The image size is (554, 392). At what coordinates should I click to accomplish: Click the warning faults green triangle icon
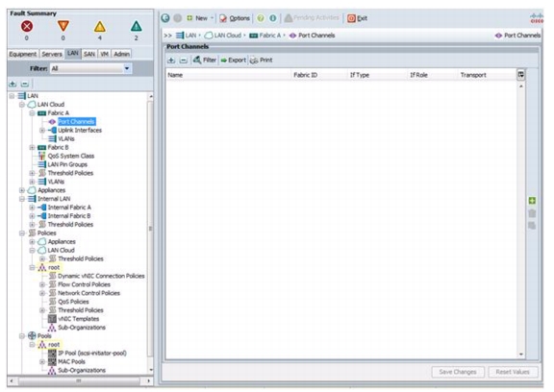[x=136, y=26]
